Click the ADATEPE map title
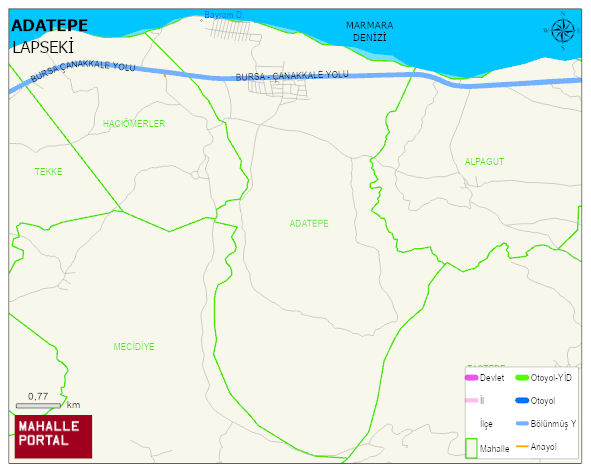The image size is (591, 472). [49, 26]
